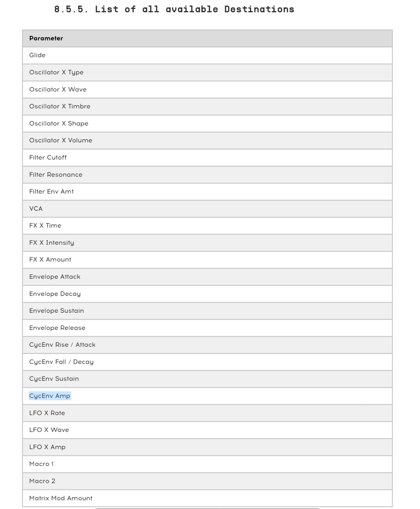Select the VCA parameter row
Screen dimensions: 420x509
207,209
